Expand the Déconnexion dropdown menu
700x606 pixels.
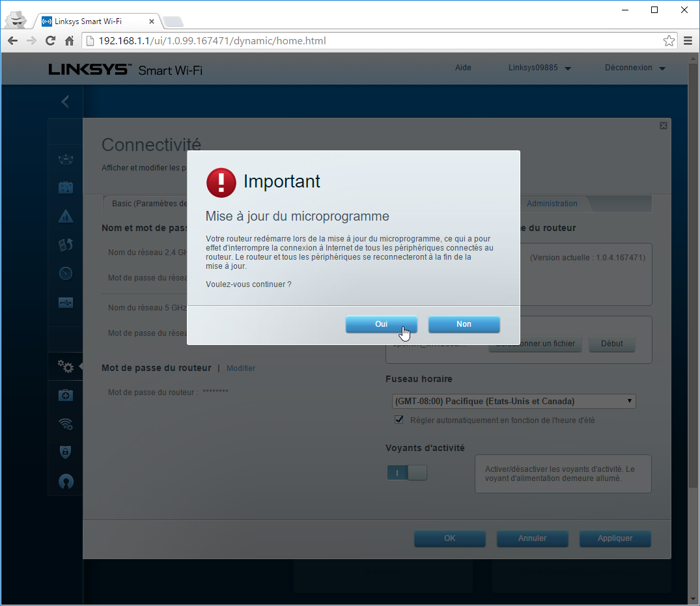click(635, 68)
